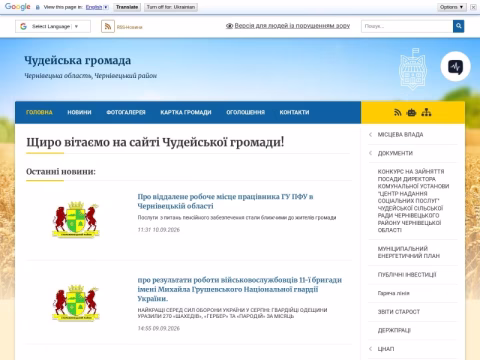480x360 pixels.
Task: Open the Контакти menu item
Action: coord(294,112)
